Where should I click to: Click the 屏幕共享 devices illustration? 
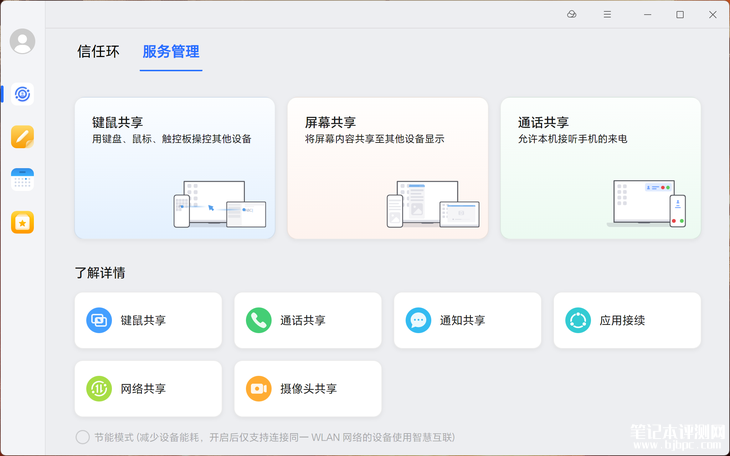tap(433, 204)
